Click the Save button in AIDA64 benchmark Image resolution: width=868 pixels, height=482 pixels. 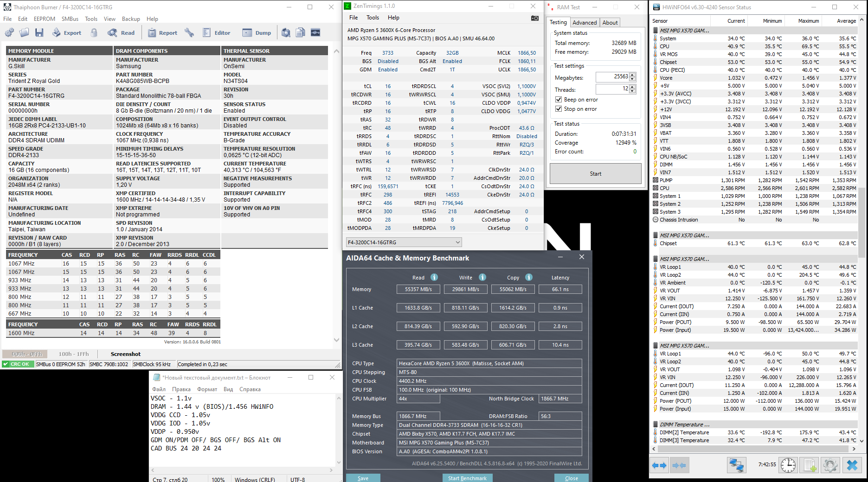[x=363, y=478]
